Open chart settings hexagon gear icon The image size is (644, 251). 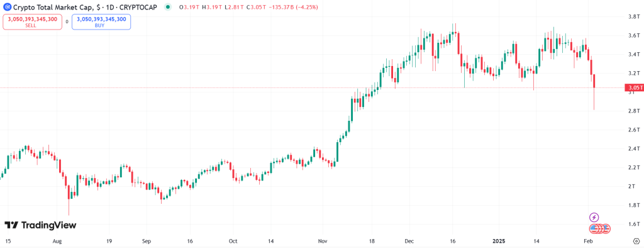636,241
